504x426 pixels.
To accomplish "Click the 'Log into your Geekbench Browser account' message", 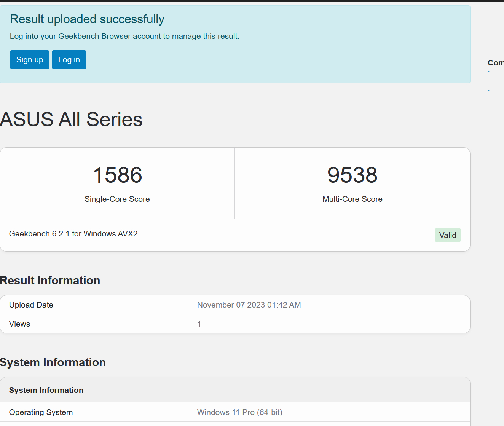I will (124, 36).
